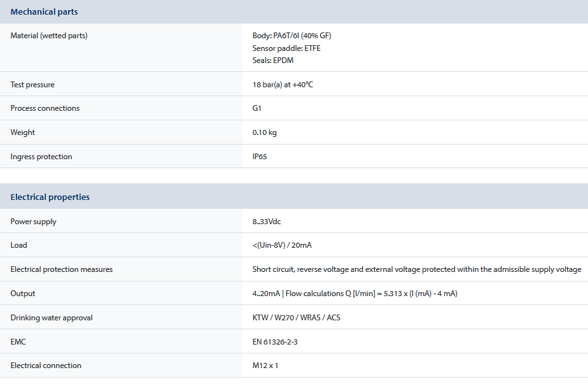This screenshot has width=588, height=391.
Task: Select the 0.10 kg weight value
Action: 265,132
